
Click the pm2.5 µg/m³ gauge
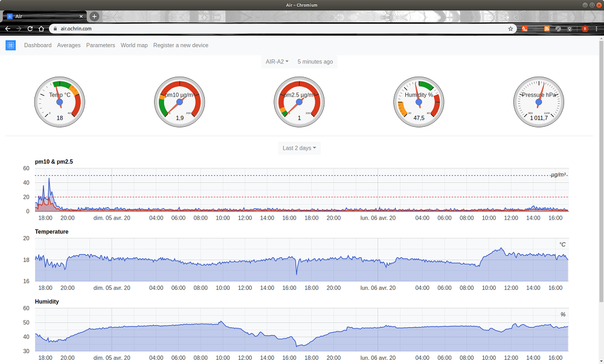(x=300, y=102)
